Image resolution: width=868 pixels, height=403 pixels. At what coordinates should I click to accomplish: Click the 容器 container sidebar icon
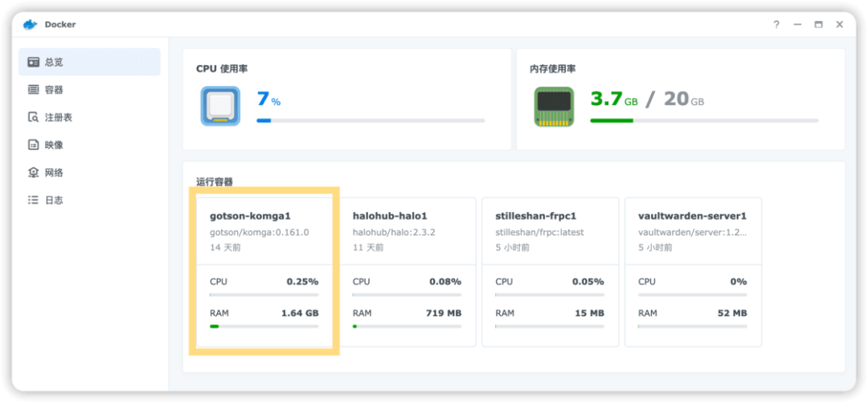[x=34, y=90]
